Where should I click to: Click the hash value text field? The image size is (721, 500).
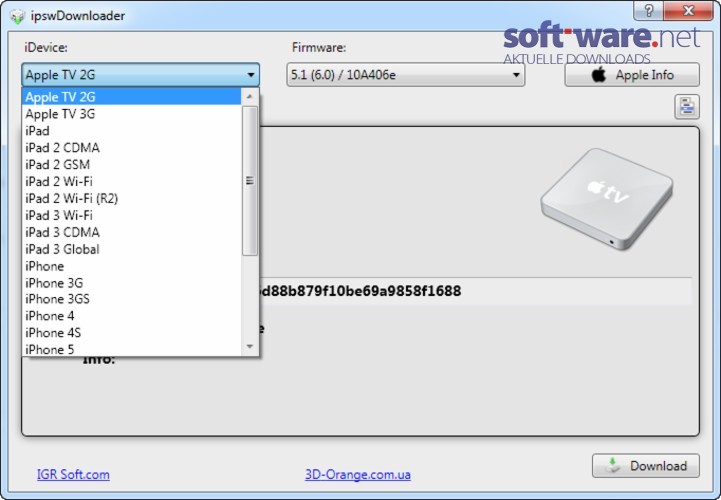pos(475,291)
